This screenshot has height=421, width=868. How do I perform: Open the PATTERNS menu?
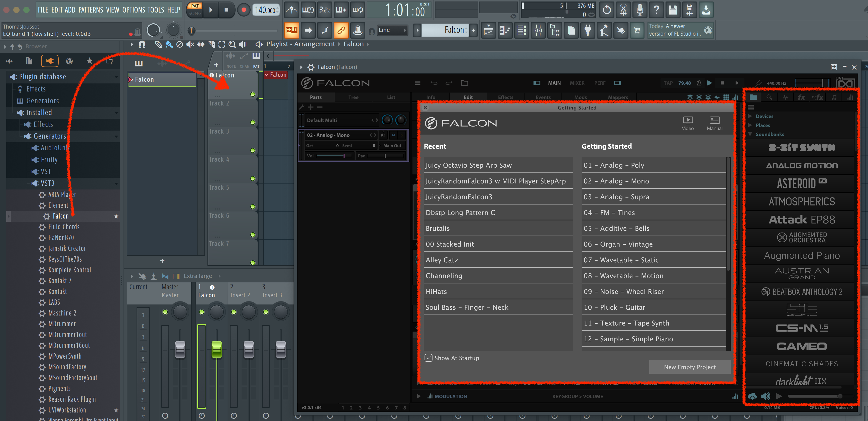(91, 10)
